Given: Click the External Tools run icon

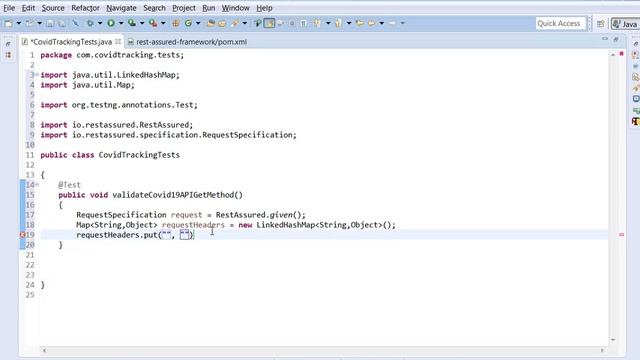Looking at the screenshot, I should [153, 23].
